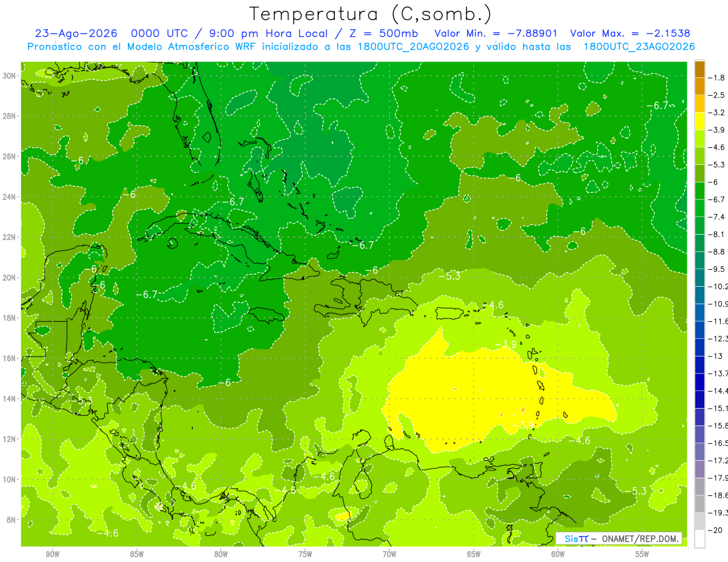Click the "16N" latitude axis label
This screenshot has width=728, height=562.
tap(9, 358)
